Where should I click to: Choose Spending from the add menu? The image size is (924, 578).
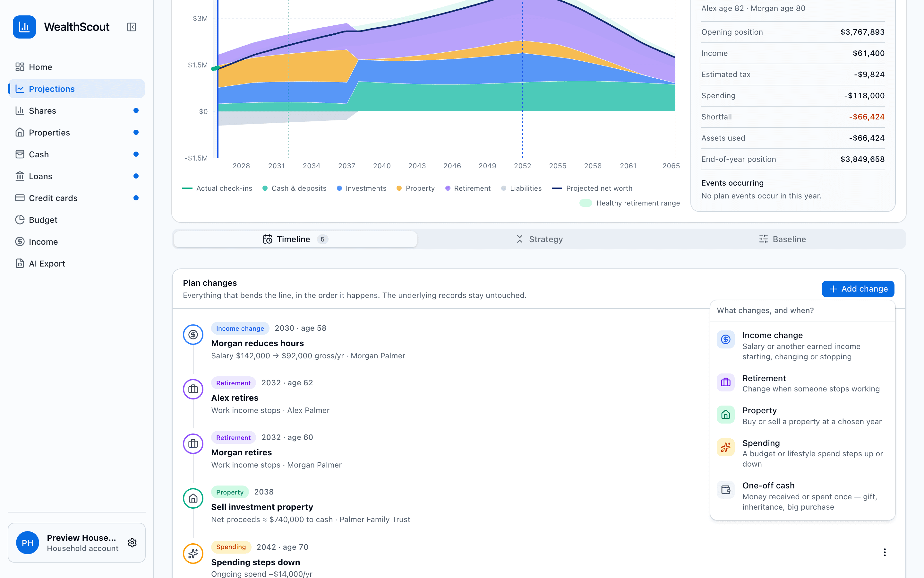coord(802,453)
